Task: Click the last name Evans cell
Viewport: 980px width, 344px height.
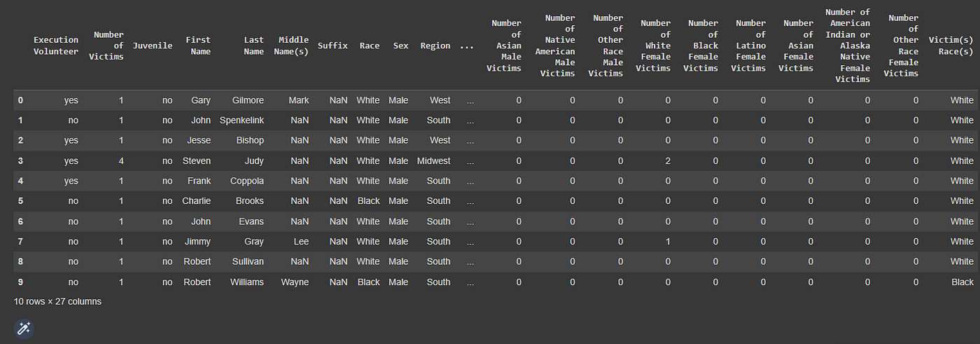Action: (251, 221)
